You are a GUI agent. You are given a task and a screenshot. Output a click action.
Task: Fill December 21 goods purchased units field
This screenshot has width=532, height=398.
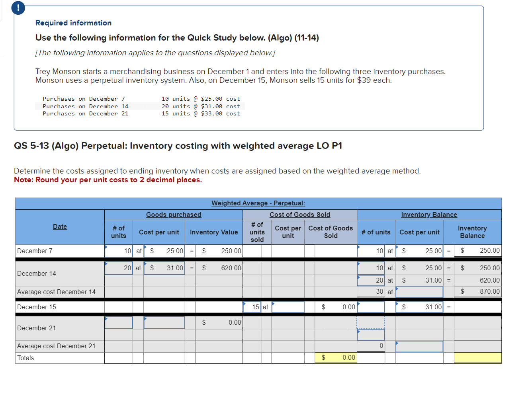click(119, 322)
